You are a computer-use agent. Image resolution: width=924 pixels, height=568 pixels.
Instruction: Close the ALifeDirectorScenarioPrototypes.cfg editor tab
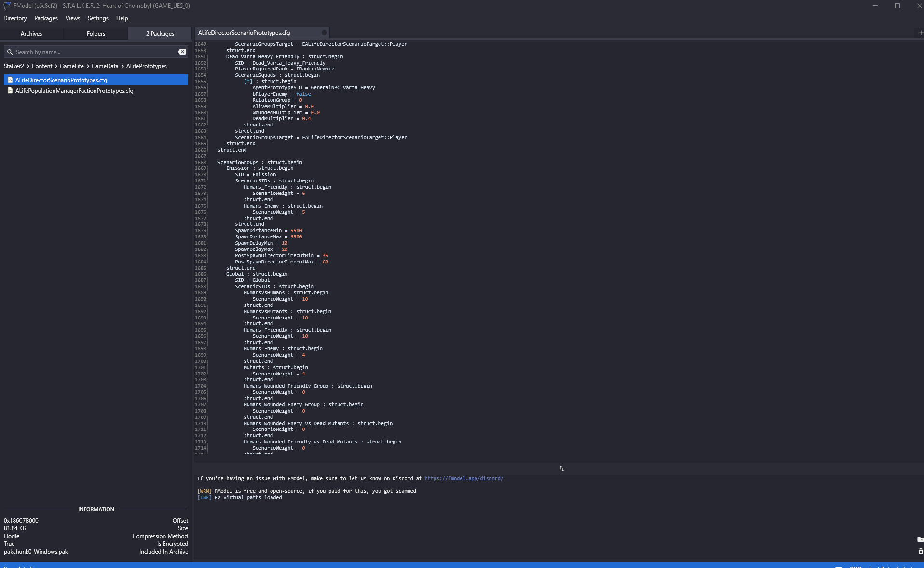pos(324,33)
